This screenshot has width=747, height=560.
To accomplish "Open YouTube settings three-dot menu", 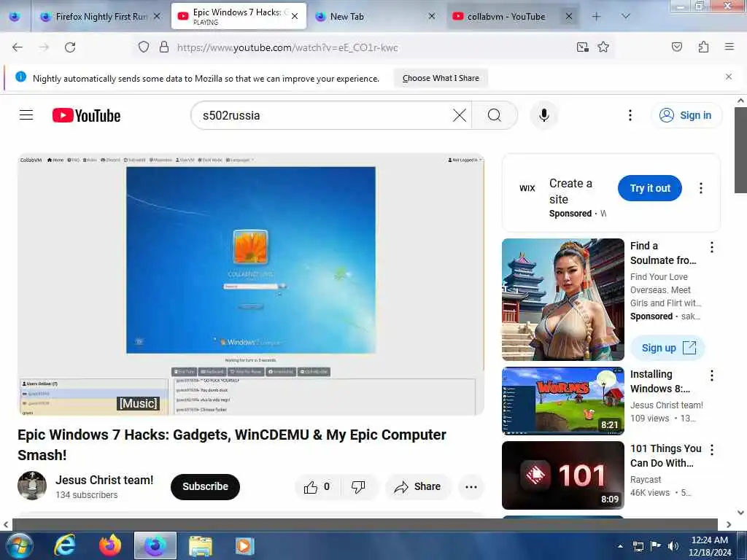I will (x=630, y=115).
